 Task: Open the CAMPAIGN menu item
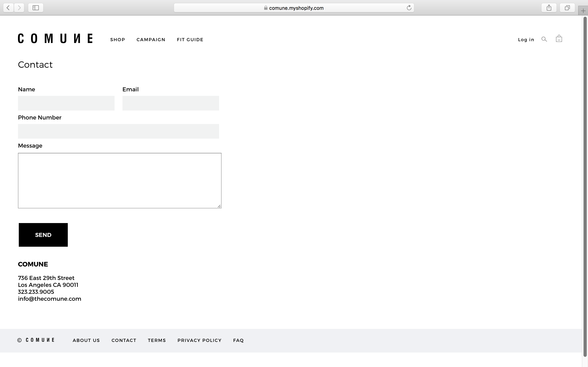[x=151, y=40]
